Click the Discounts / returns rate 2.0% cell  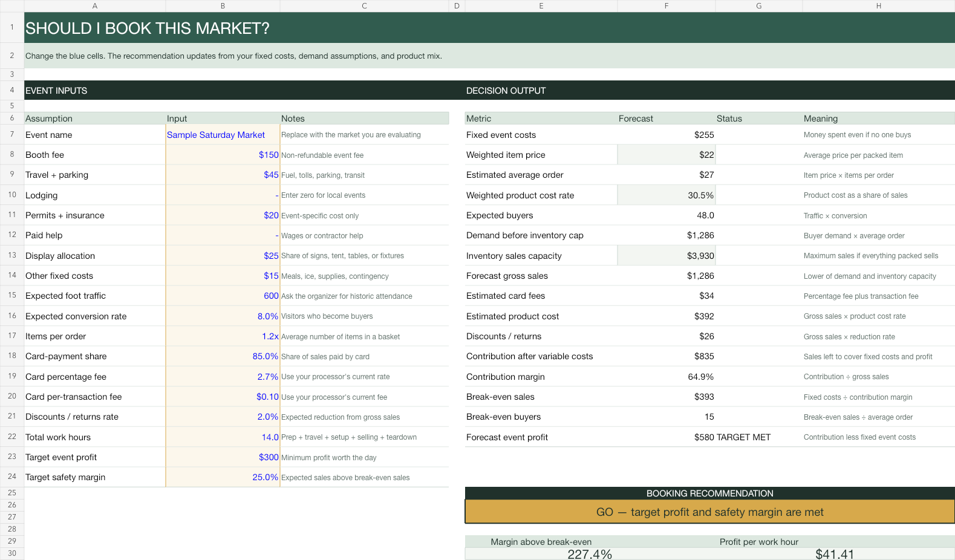(x=223, y=417)
